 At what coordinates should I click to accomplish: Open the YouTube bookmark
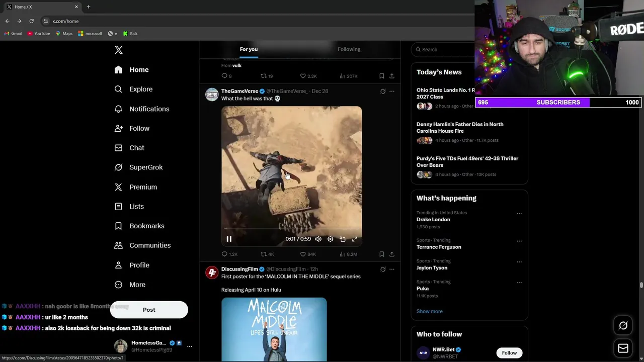click(39, 34)
